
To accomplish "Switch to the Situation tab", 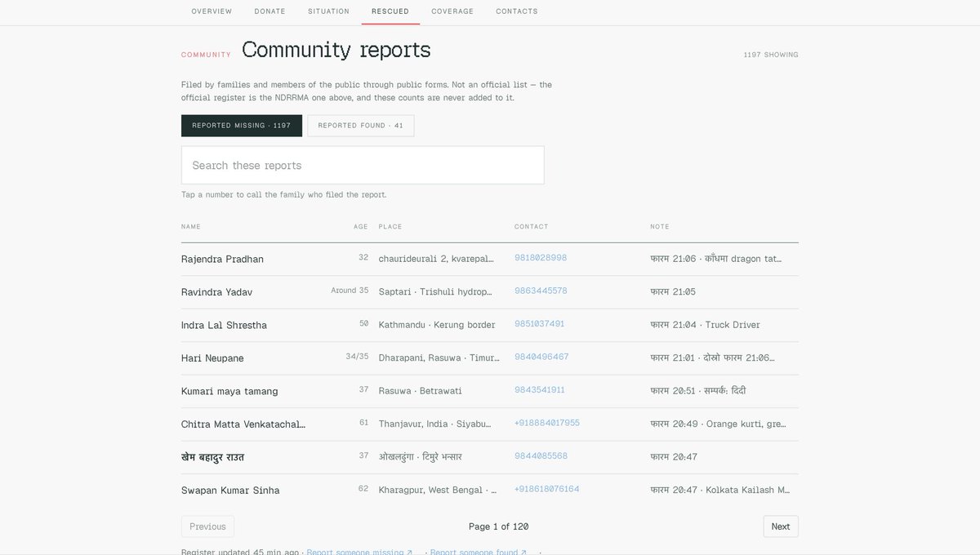I will (x=328, y=11).
